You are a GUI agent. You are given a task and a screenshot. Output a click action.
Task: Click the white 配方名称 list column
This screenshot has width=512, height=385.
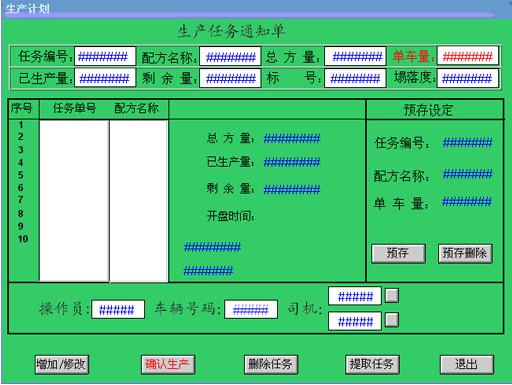[139, 201]
